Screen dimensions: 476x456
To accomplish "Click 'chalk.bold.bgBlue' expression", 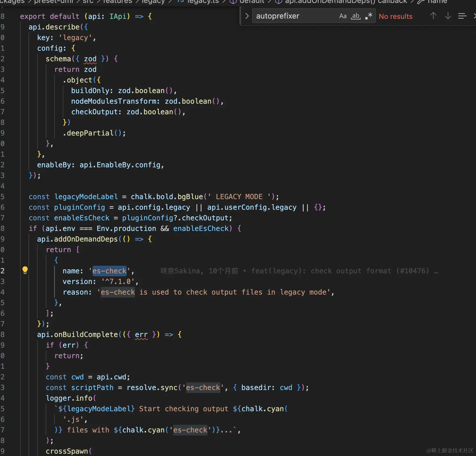I will 167,197.
